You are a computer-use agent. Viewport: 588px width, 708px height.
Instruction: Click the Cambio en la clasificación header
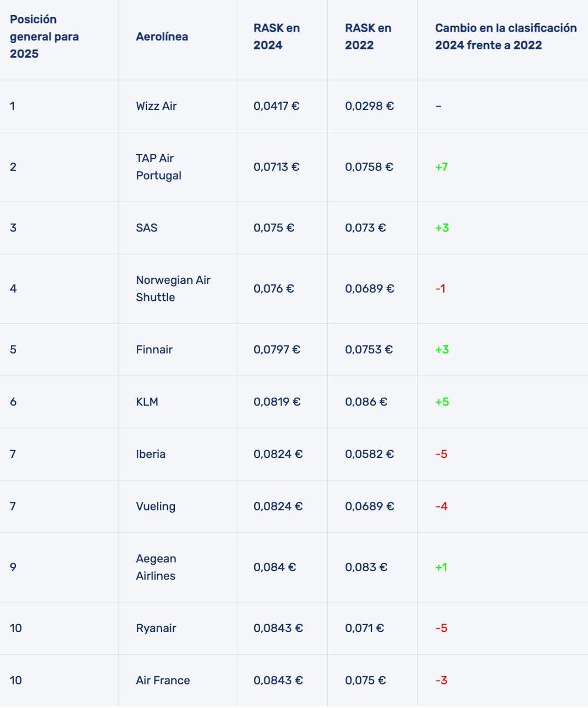505,37
